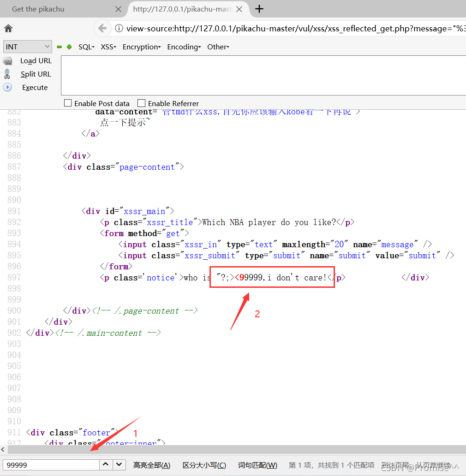Go to next find match arrow
466x476 pixels.
(x=119, y=464)
